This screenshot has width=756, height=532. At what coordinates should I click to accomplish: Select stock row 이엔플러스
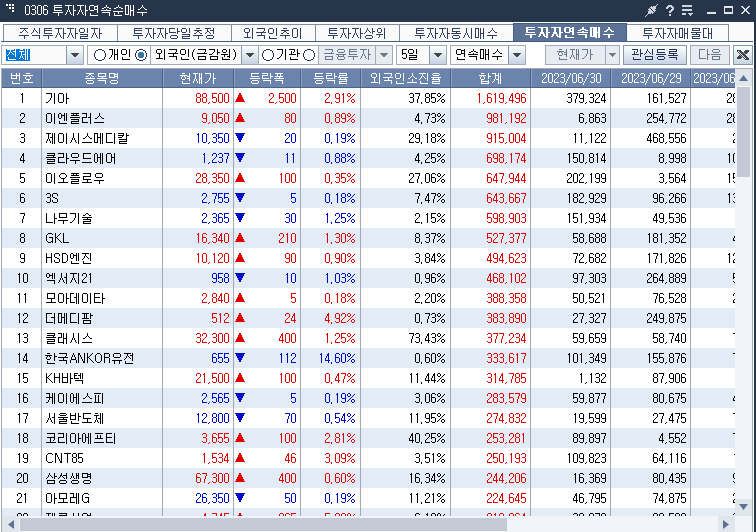pos(368,118)
